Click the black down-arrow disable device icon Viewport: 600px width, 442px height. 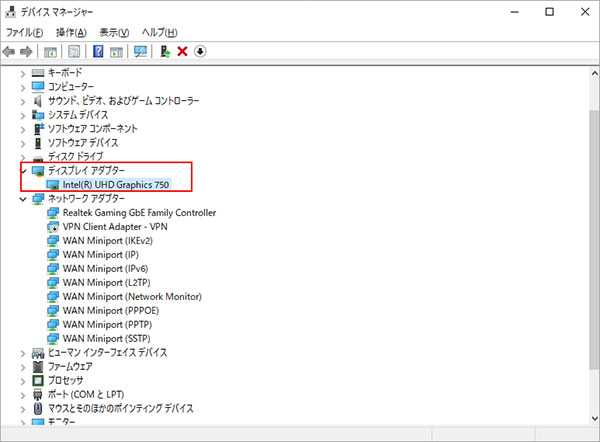click(x=200, y=51)
